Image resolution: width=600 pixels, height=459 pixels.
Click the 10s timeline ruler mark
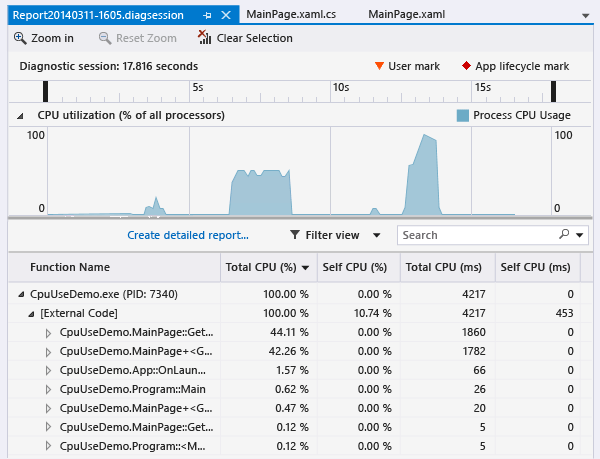click(x=341, y=88)
